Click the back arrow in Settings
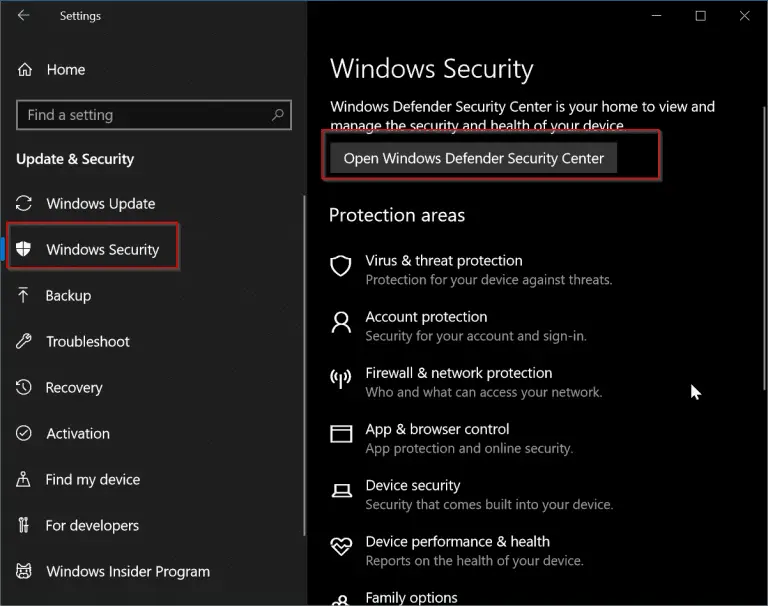This screenshot has height=606, width=768. 23,15
